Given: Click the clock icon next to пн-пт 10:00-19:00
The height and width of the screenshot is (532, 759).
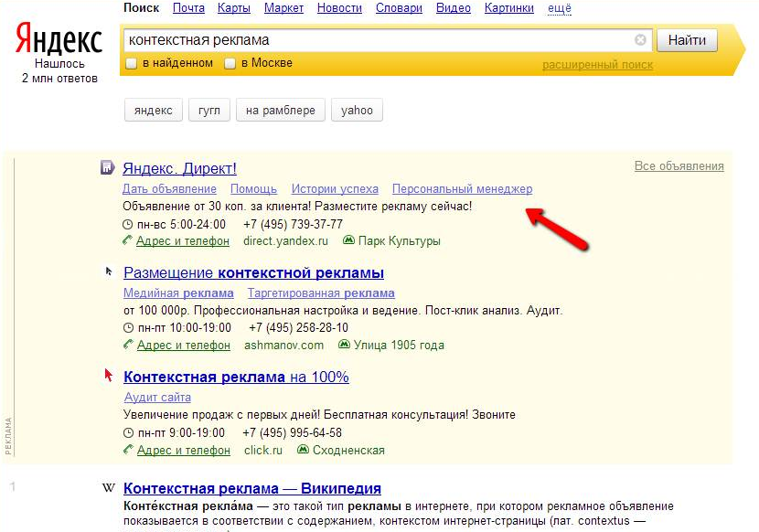Looking at the screenshot, I should tap(128, 328).
